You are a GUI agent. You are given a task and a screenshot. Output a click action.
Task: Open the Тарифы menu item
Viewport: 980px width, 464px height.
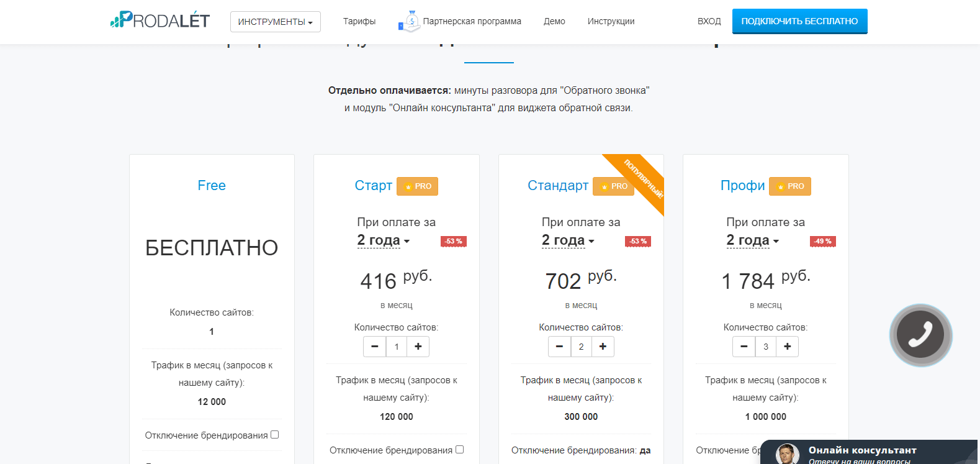pos(359,21)
